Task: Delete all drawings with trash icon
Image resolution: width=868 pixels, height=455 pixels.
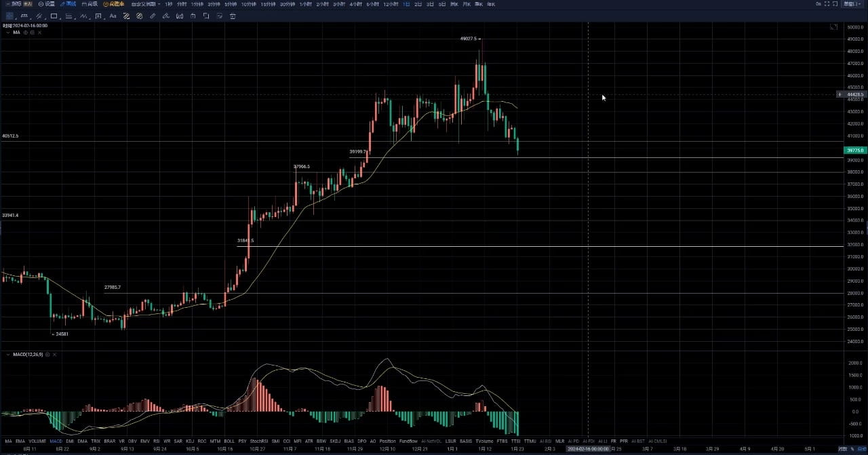Action: coord(233,16)
